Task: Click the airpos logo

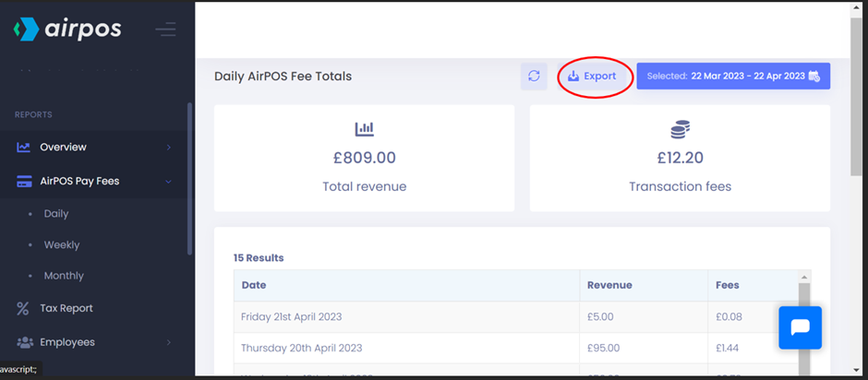Action: [67, 29]
